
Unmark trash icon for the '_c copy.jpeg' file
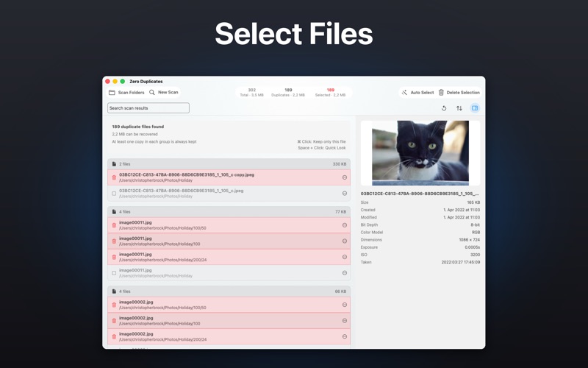[114, 177]
